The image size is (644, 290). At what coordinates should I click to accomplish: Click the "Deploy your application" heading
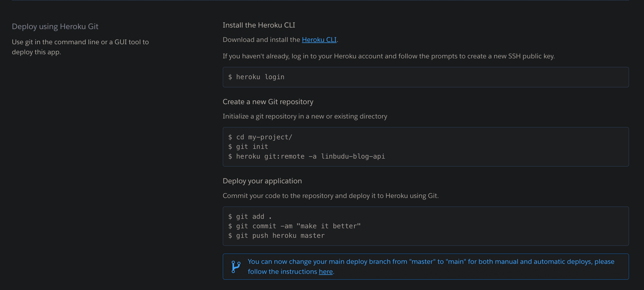pyautogui.click(x=262, y=181)
